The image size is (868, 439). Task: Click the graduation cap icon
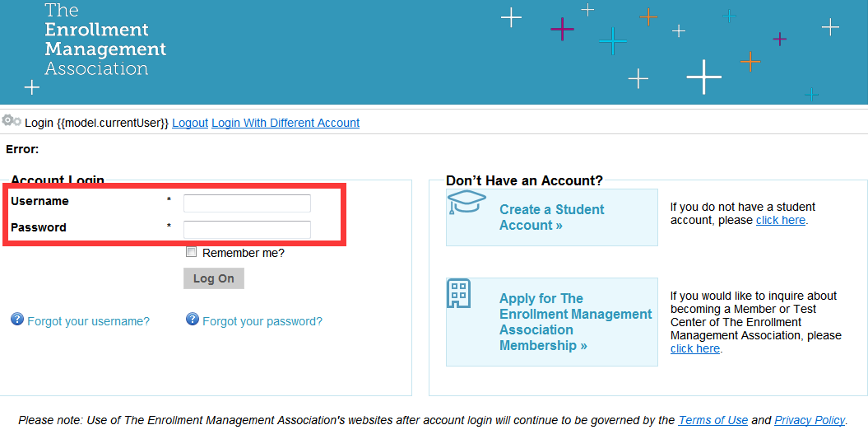point(466,203)
